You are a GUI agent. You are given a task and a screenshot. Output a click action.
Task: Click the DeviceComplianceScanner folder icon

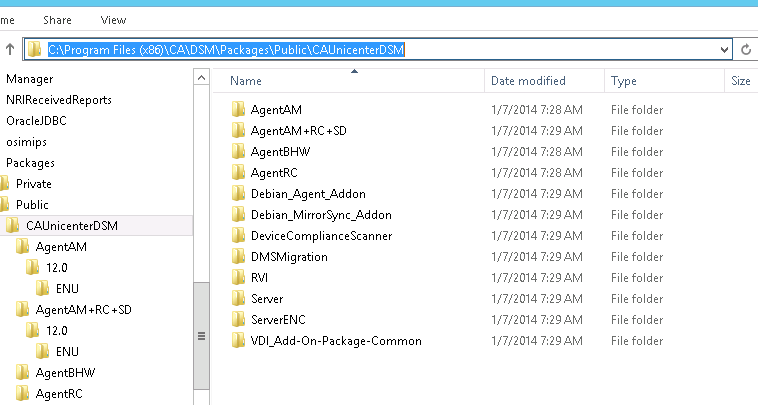point(238,235)
